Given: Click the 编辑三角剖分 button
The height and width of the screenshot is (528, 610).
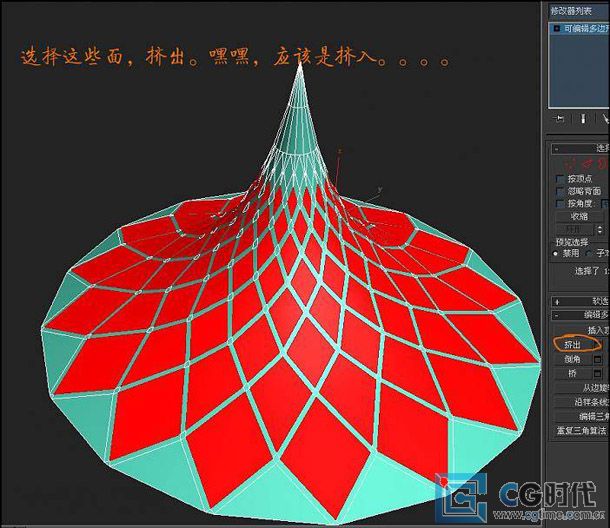Looking at the screenshot, I should tap(581, 416).
